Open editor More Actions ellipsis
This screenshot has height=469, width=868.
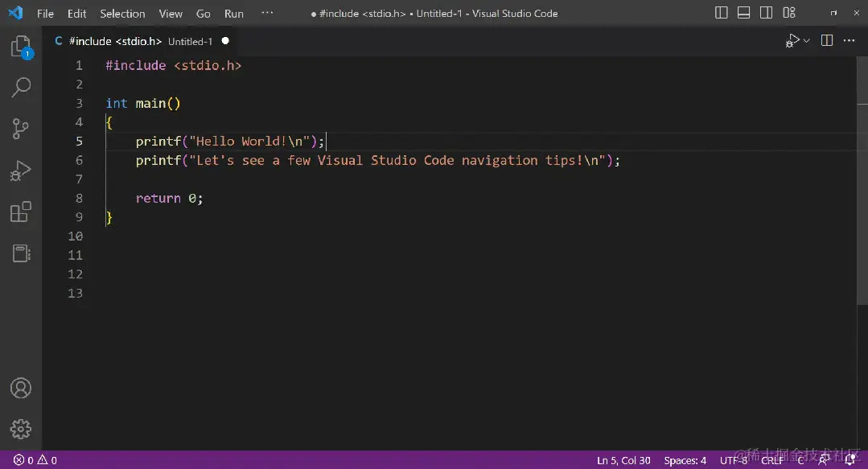pos(849,40)
